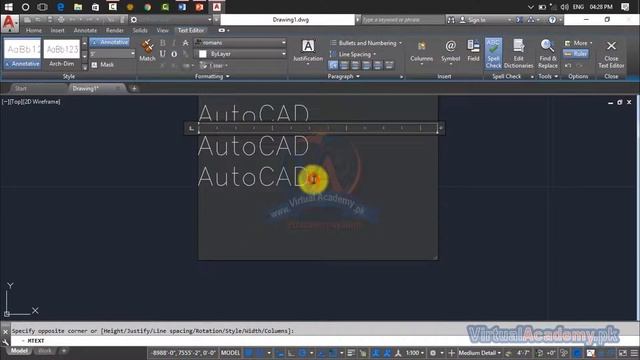Click the Field insert icon
The height and width of the screenshot is (360, 640).
(x=473, y=50)
